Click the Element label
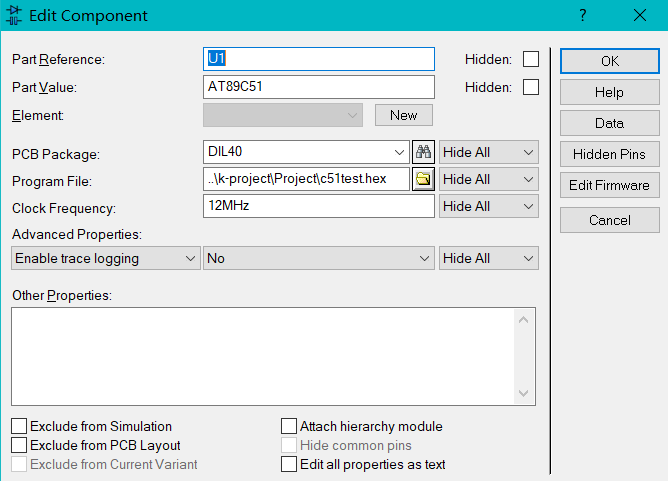This screenshot has height=481, width=668. click(x=37, y=115)
